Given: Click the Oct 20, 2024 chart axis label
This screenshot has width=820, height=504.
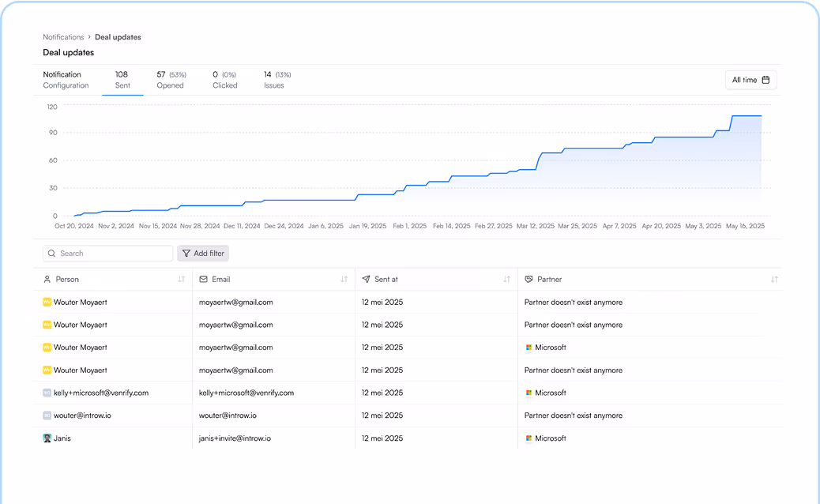Looking at the screenshot, I should [74, 226].
